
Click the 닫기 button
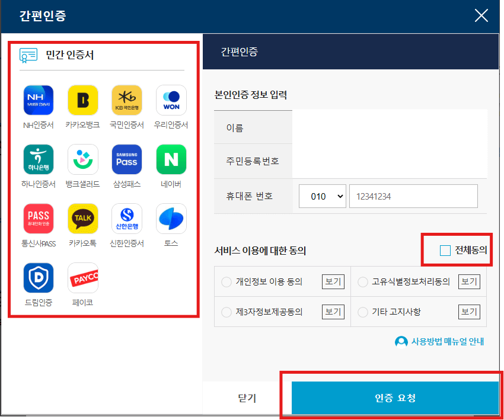coord(247,398)
